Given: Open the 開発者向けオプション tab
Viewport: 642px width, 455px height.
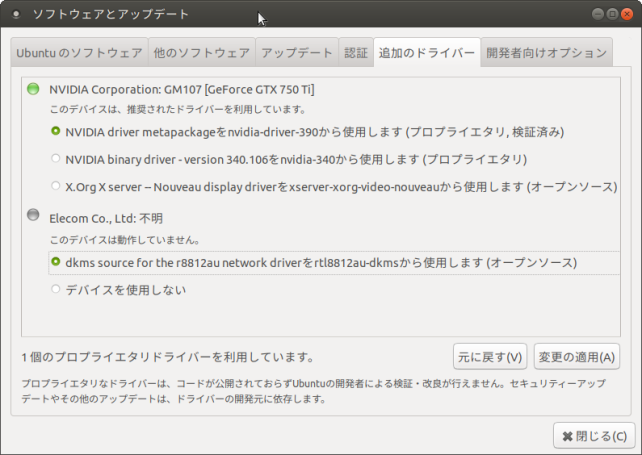Looking at the screenshot, I should (547, 52).
